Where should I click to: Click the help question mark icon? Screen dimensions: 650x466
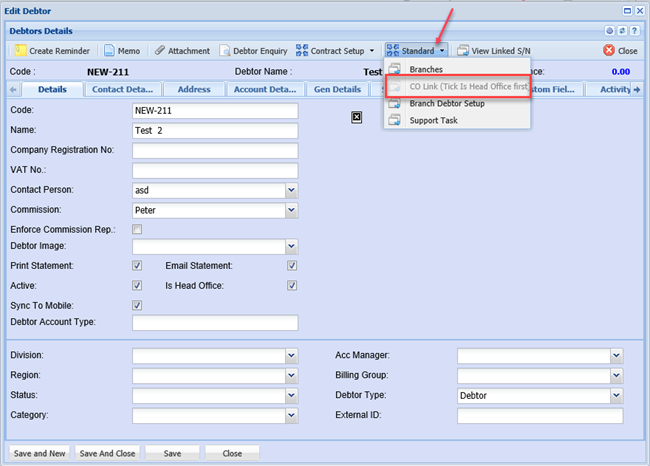635,31
